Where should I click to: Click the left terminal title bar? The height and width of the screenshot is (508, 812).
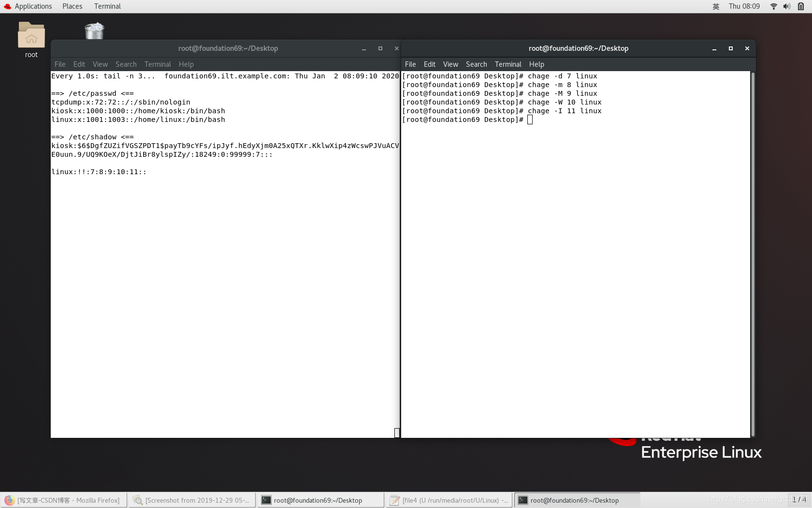click(228, 48)
